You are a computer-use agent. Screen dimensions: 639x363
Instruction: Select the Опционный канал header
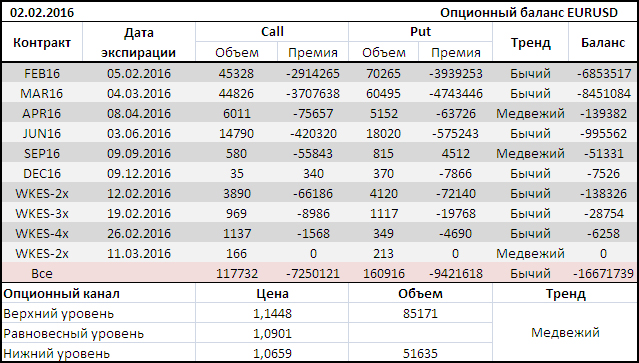pos(62,294)
